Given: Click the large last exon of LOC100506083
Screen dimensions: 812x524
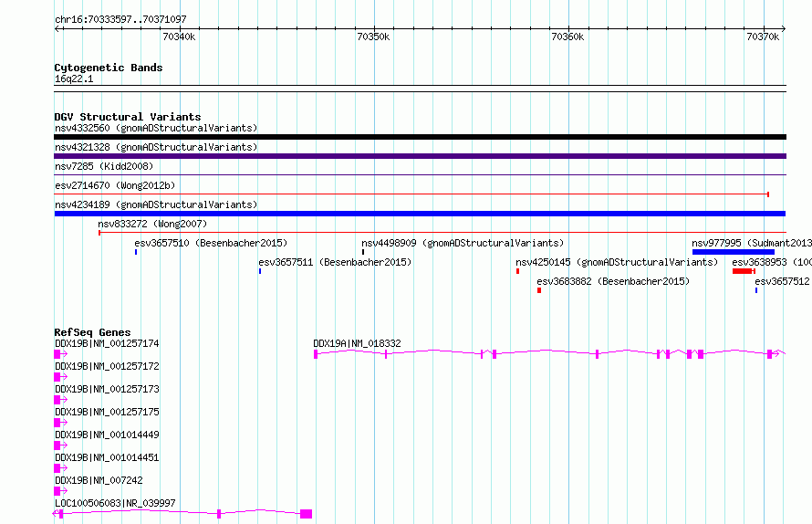Looking at the screenshot, I should point(306,514).
